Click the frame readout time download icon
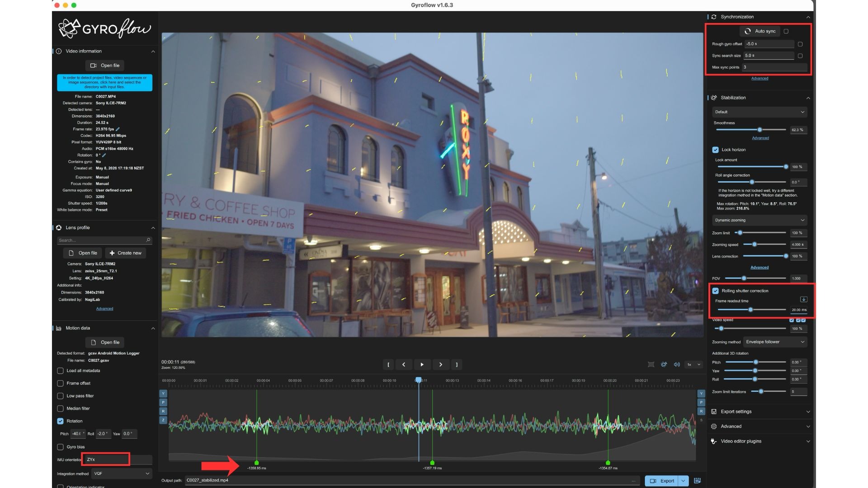Viewport: 868px width, 488px height. coord(803,299)
